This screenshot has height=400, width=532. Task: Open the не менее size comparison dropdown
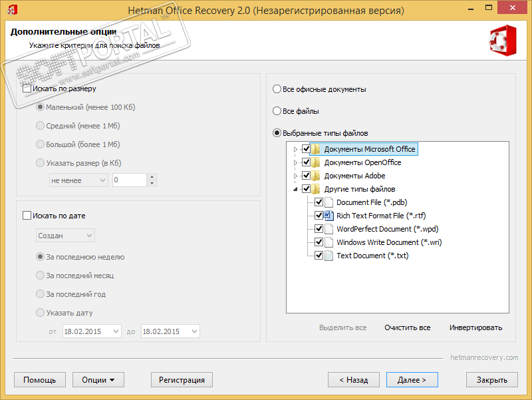(x=78, y=180)
